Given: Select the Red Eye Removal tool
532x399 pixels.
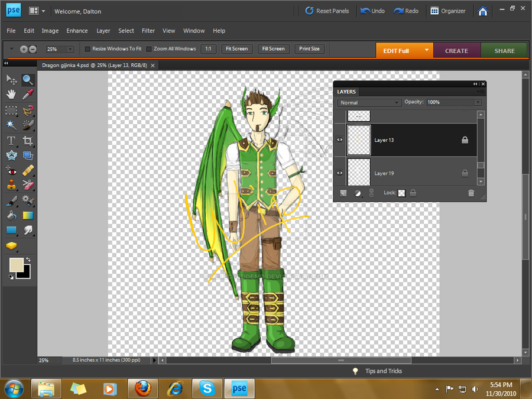Looking at the screenshot, I should 11,171.
